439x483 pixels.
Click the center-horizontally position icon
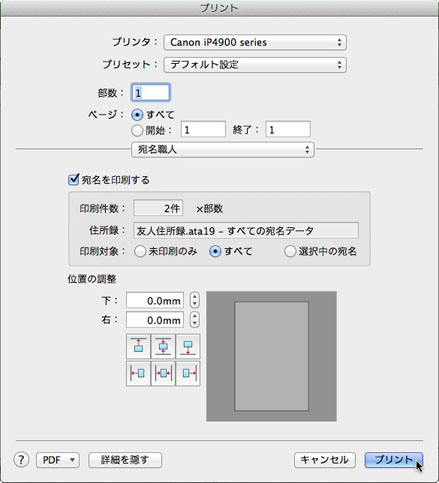[x=163, y=373]
